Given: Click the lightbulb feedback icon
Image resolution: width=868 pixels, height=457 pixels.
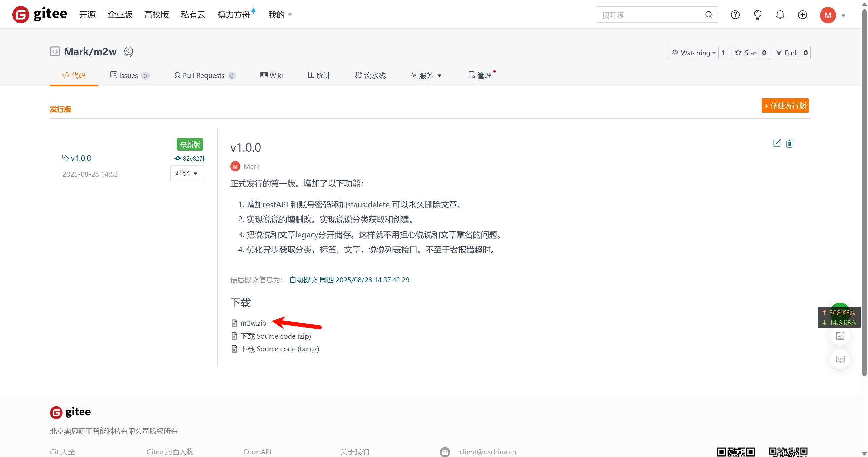Looking at the screenshot, I should click(x=757, y=15).
